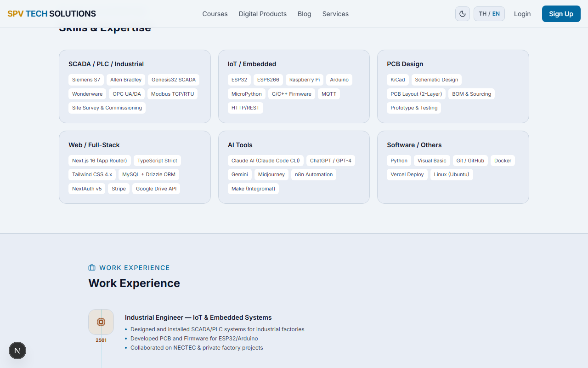Viewport: 588px width, 368px height.
Task: Click the Vercel Deploy tag
Action: point(407,174)
